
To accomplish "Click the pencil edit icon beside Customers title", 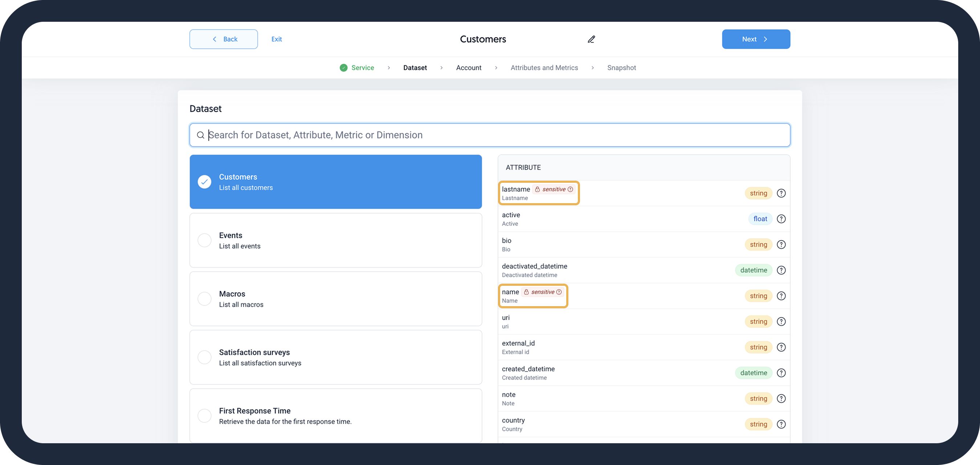I will (x=591, y=39).
